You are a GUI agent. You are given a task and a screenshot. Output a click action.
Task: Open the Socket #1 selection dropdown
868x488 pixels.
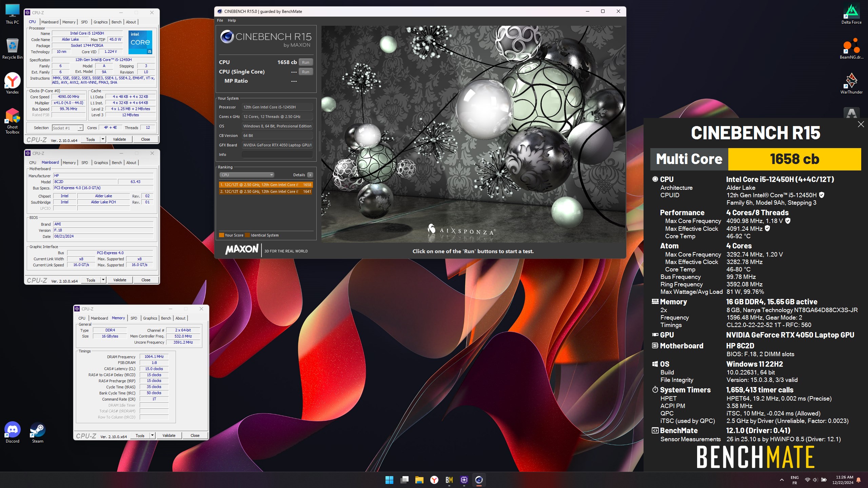pos(67,128)
